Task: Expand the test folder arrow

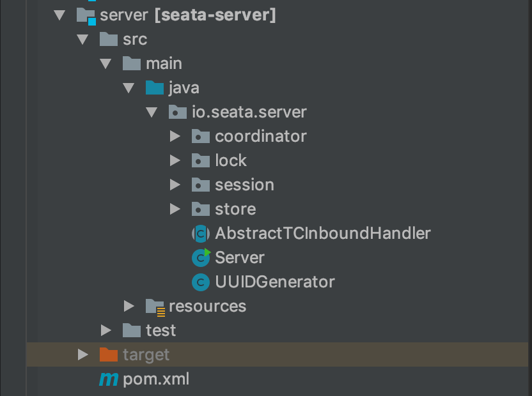Action: coord(106,330)
